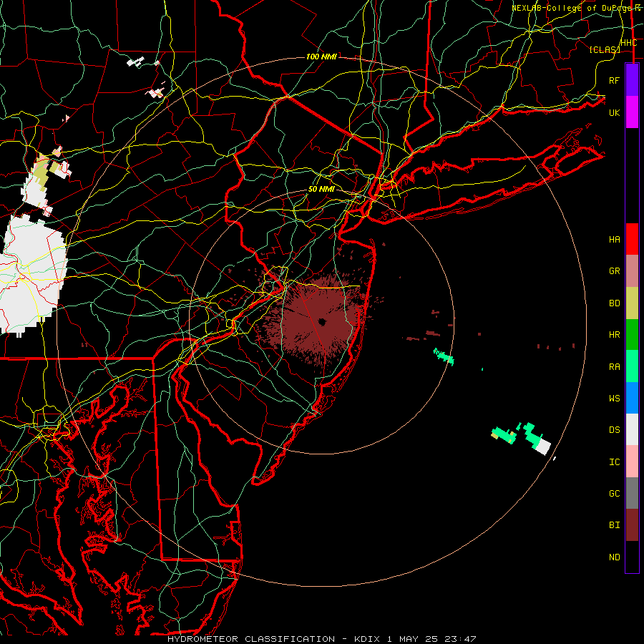Click the BD legend label

[x=614, y=303]
